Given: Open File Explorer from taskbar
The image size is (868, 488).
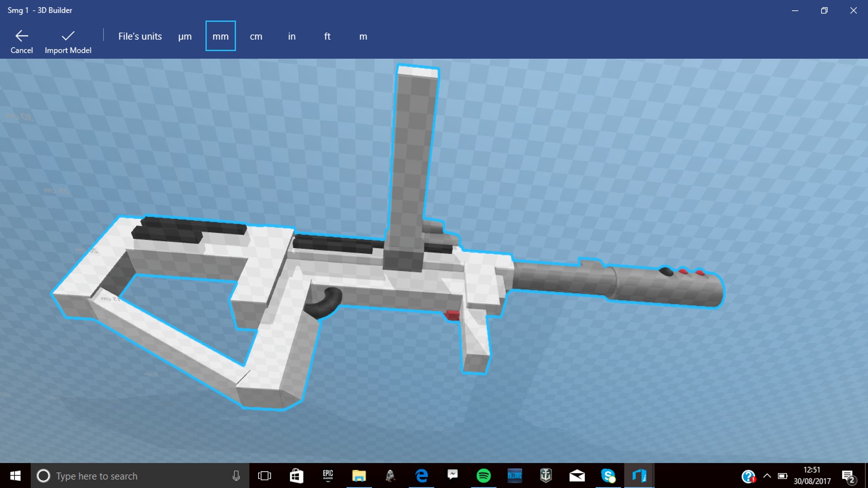Looking at the screenshot, I should click(x=359, y=476).
